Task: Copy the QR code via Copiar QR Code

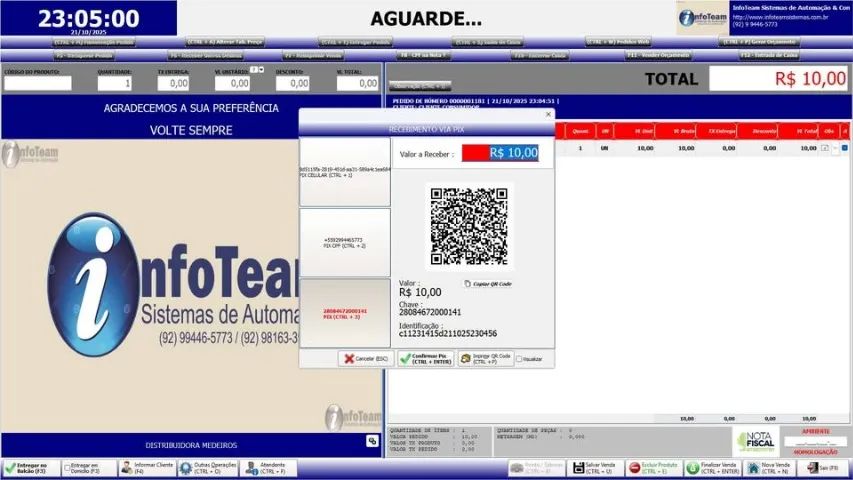Action: (x=488, y=284)
